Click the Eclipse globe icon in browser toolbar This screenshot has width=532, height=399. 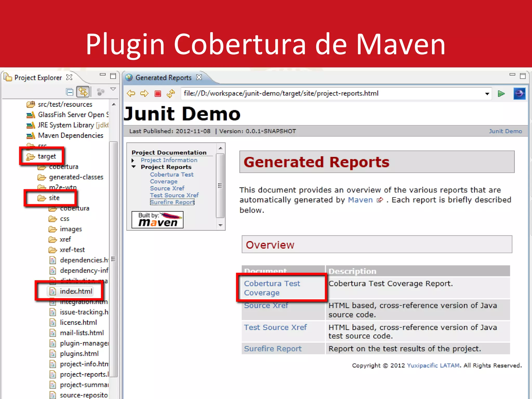pos(519,94)
